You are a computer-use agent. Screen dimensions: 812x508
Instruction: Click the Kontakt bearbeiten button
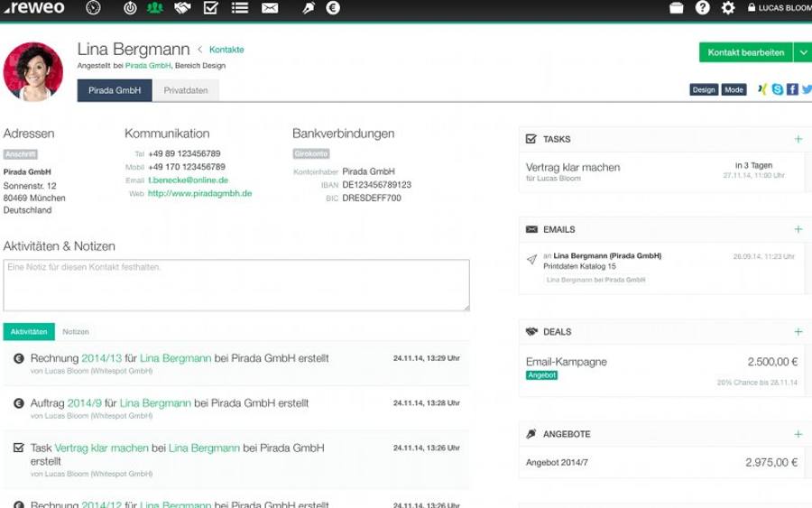tap(746, 52)
